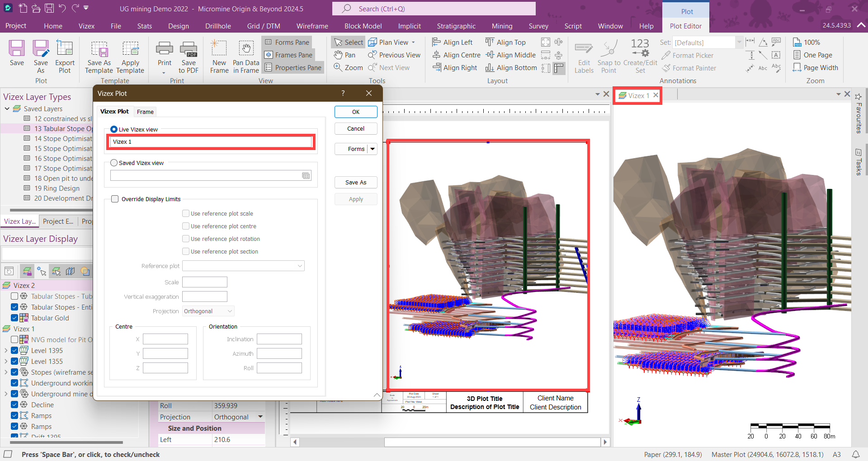868x461 pixels.
Task: Click the New Frame icon
Action: (x=219, y=55)
